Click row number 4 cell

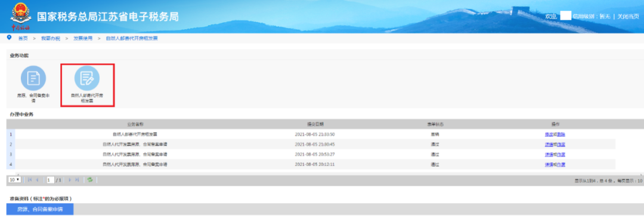tap(11, 164)
